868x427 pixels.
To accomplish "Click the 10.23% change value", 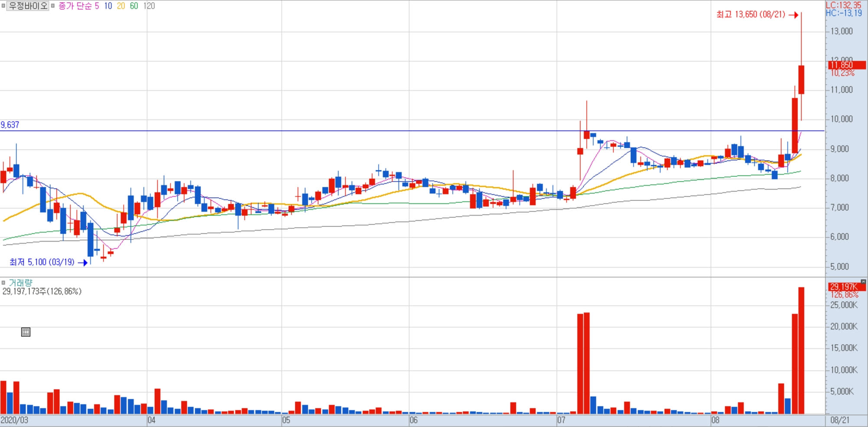I will (842, 73).
